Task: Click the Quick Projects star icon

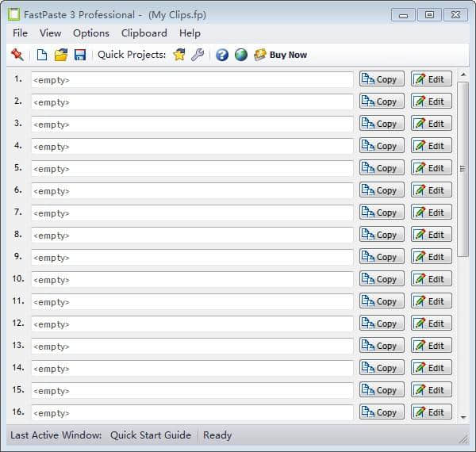Action: (x=179, y=55)
